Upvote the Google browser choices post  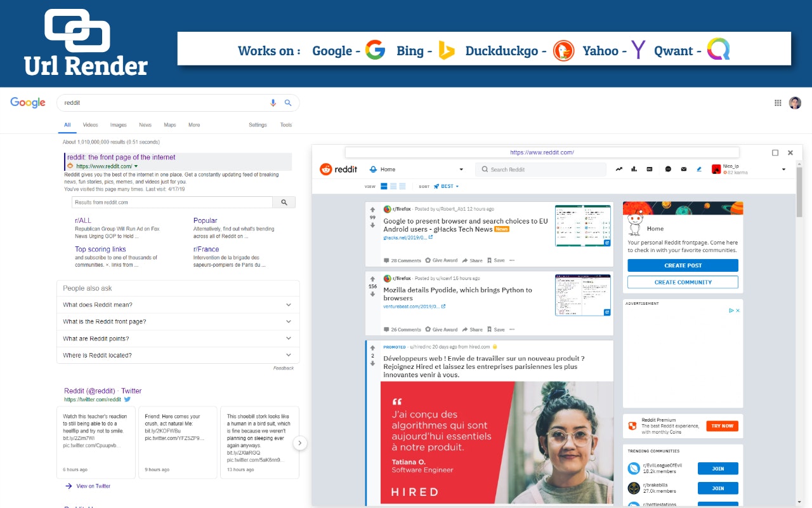pos(372,209)
